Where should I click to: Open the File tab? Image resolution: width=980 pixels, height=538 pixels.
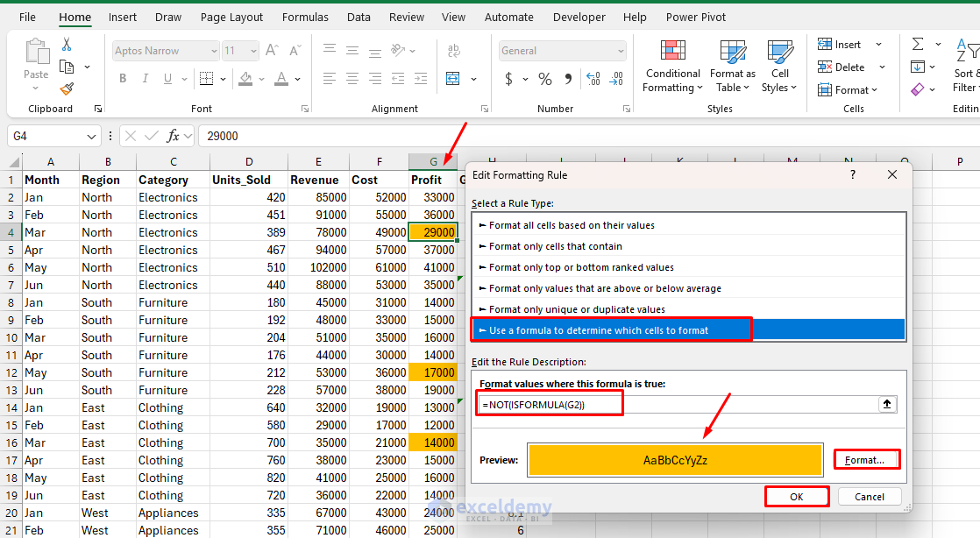tap(27, 17)
